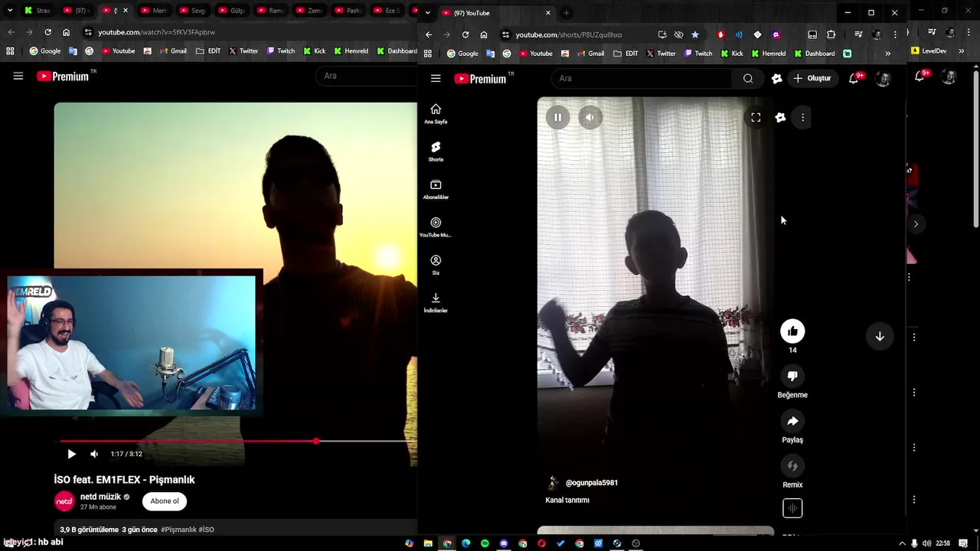Show hidden system tray icons
This screenshot has height=551, width=980.
(902, 543)
